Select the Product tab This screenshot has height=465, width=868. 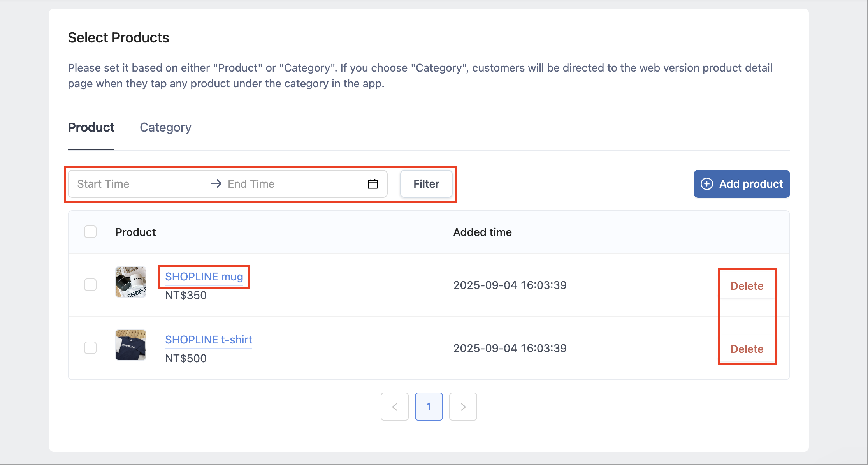(x=91, y=127)
